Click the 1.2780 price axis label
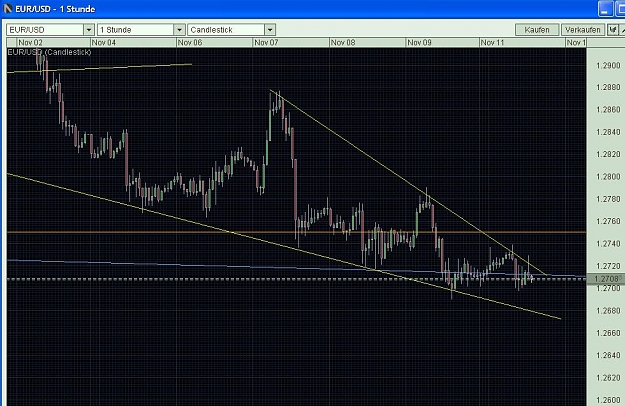This screenshot has height=406, width=625. [608, 199]
